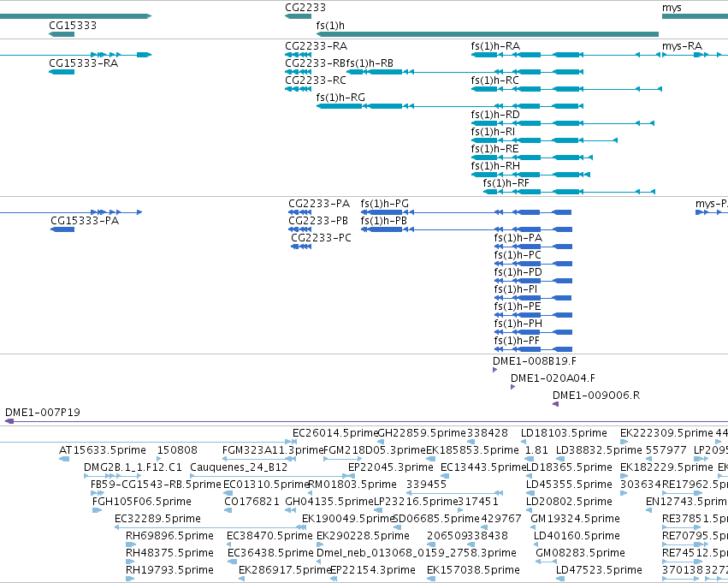Select protein CG15333-PA label
Viewport: 728px width, 583px height.
click(x=85, y=221)
